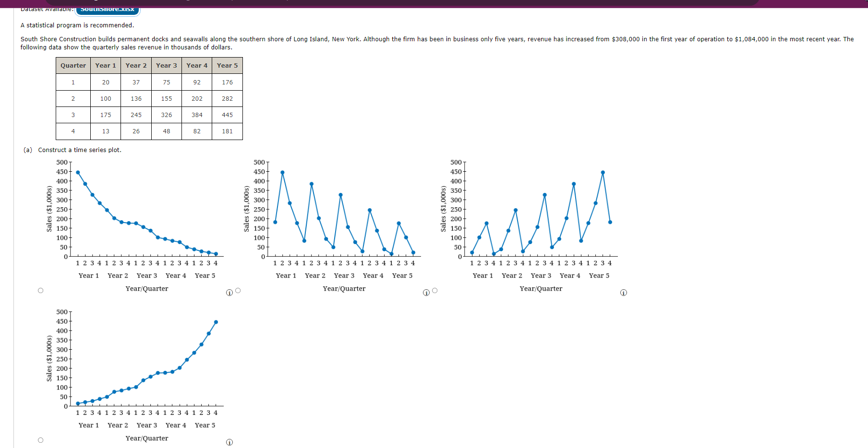Click the info icon beside the first declining plot
868x448 pixels.
(229, 292)
